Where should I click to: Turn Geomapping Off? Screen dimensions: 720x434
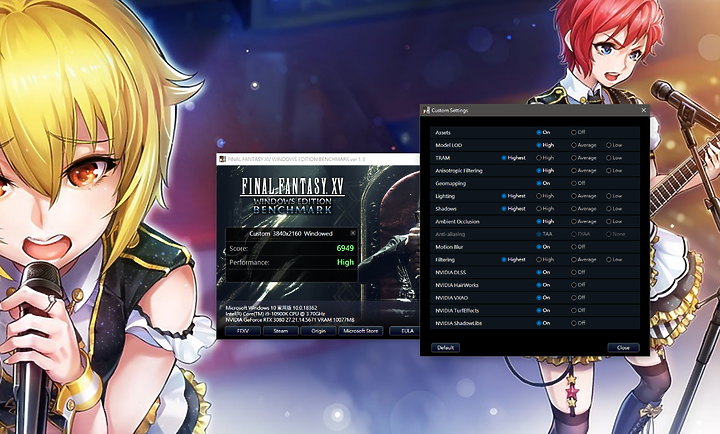coord(578,183)
